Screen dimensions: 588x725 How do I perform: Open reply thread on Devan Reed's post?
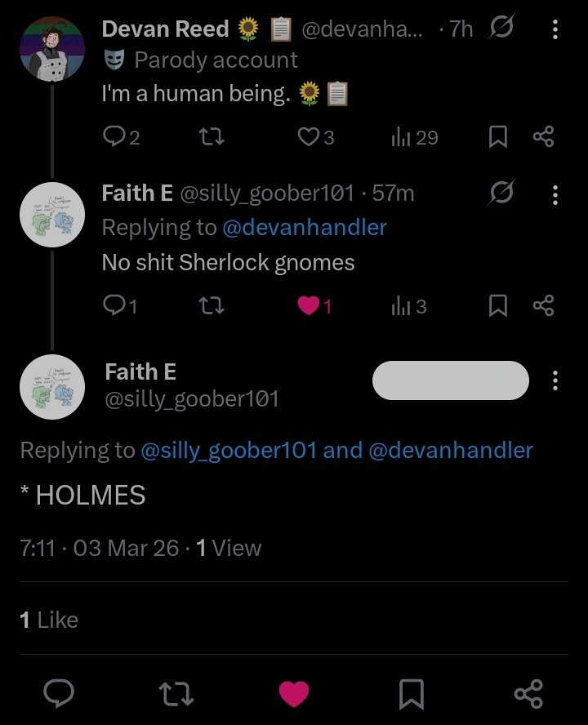point(121,137)
